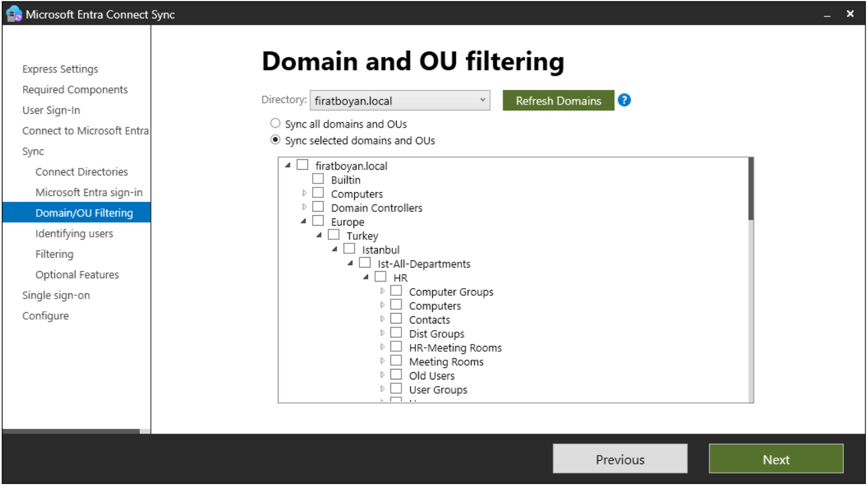Click the Microsoft Entra Connect Sync title icon

(x=14, y=14)
